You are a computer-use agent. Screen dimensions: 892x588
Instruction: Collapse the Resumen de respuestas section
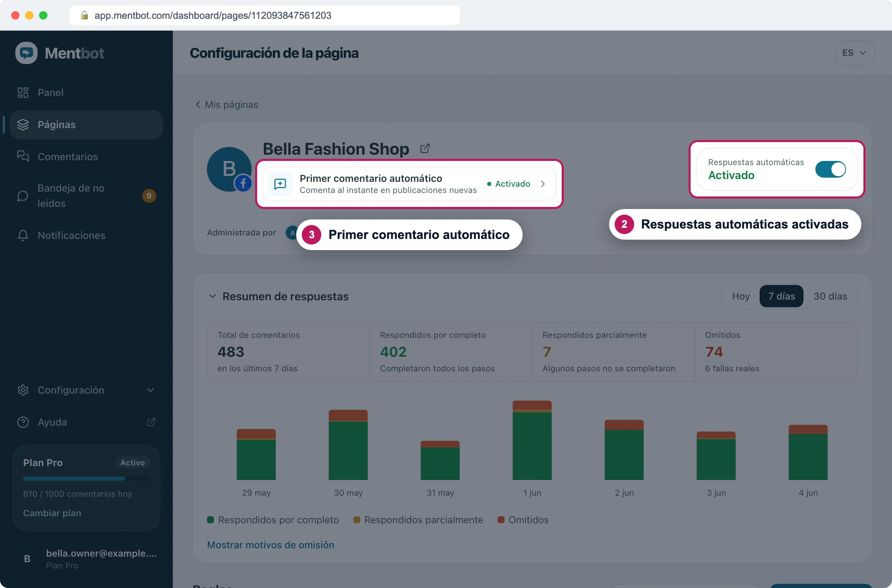pos(212,296)
